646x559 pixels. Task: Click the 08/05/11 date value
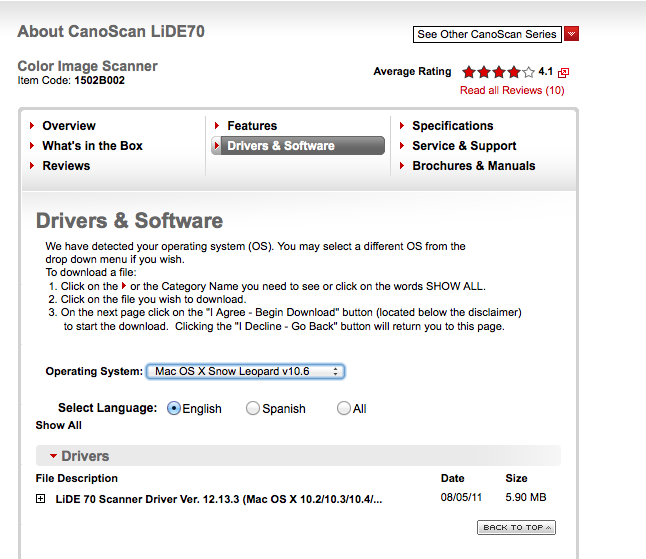click(x=461, y=497)
